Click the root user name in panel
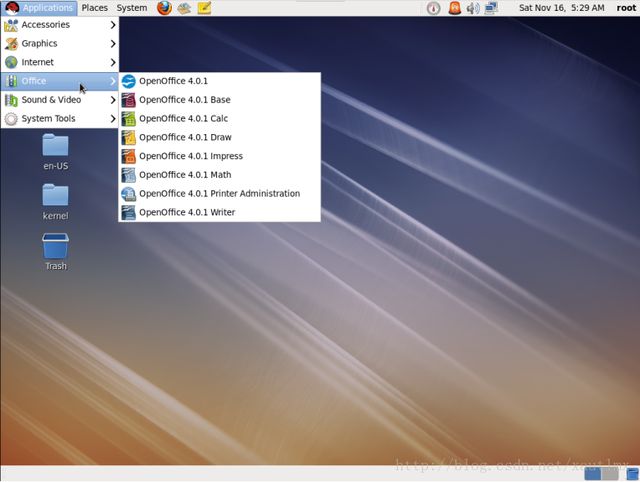The image size is (640, 482). tap(626, 8)
